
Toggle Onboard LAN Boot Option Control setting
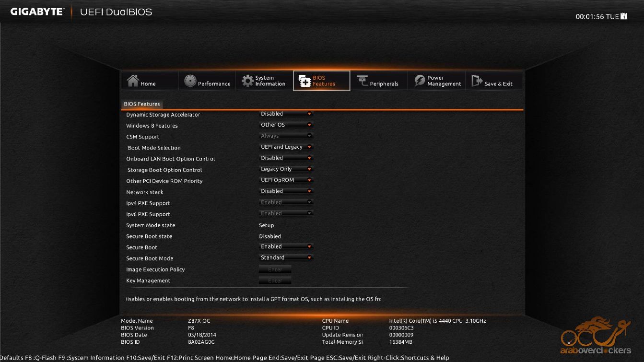(x=286, y=158)
